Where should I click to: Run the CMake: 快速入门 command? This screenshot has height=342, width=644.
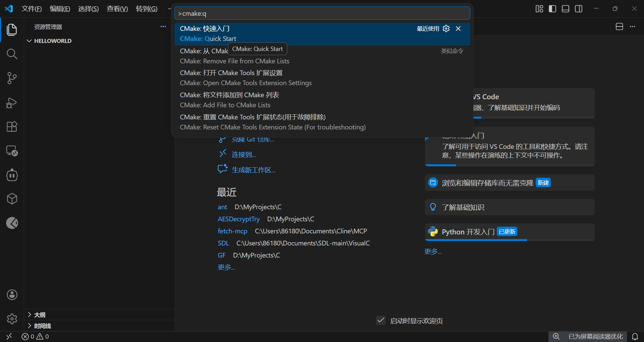(x=322, y=34)
